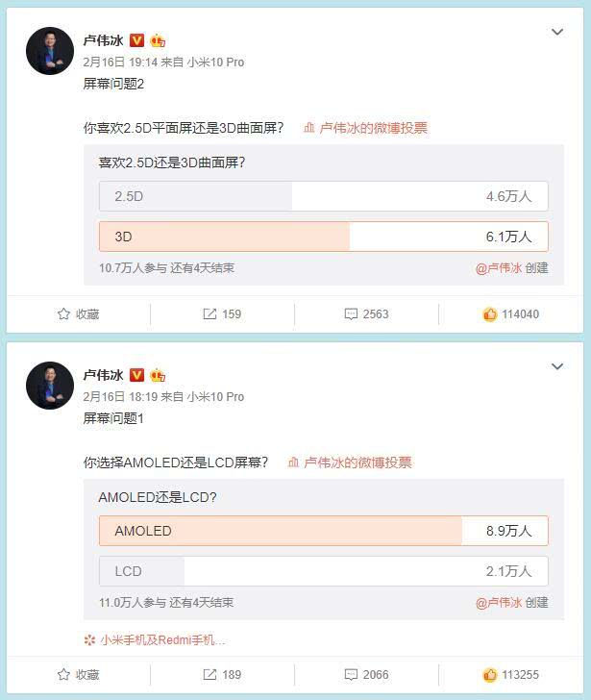591x700 pixels.
Task: Open comments on the curved screen post
Action: pyautogui.click(x=366, y=313)
